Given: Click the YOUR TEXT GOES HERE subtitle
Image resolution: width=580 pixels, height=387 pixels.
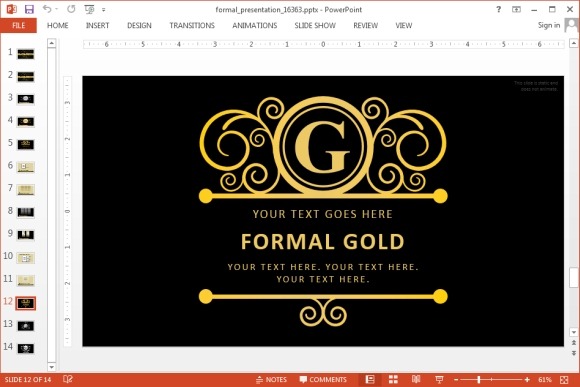Looking at the screenshot, I should 323,214.
